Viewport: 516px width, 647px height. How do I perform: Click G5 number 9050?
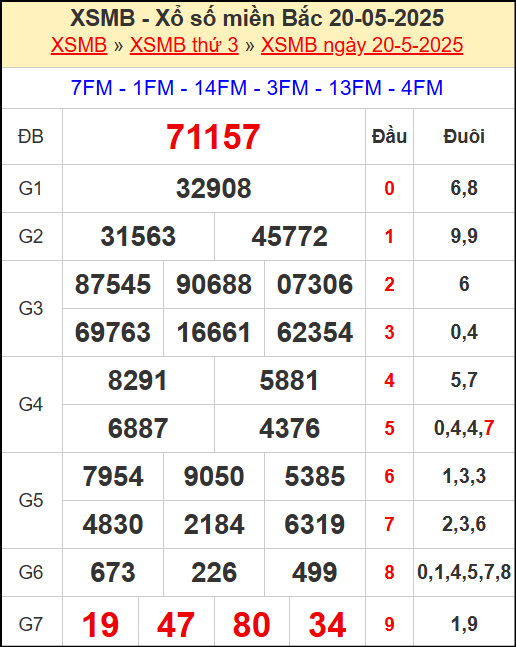(214, 477)
